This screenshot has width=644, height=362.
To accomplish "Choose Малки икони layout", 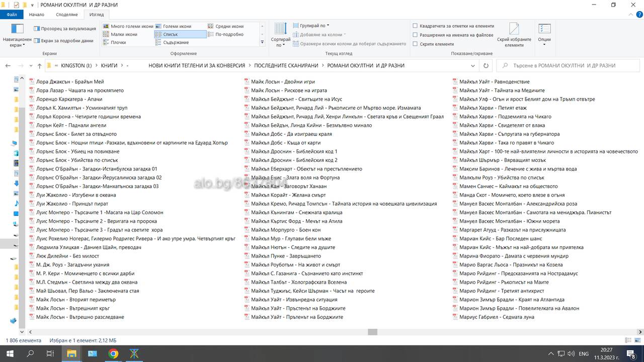I will tap(120, 34).
